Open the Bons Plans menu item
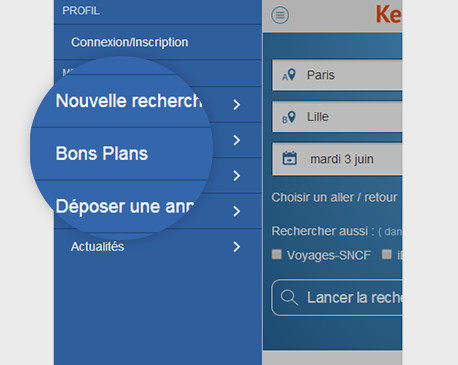The width and height of the screenshot is (458, 365). [x=102, y=154]
